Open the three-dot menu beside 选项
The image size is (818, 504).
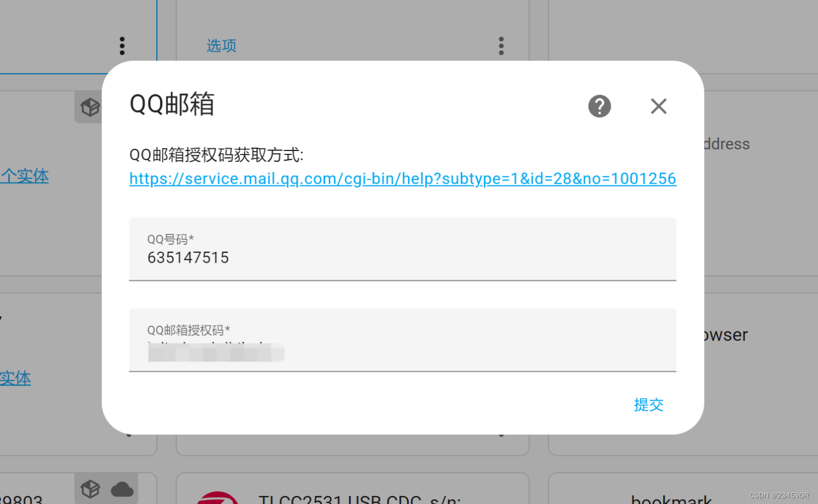point(501,46)
